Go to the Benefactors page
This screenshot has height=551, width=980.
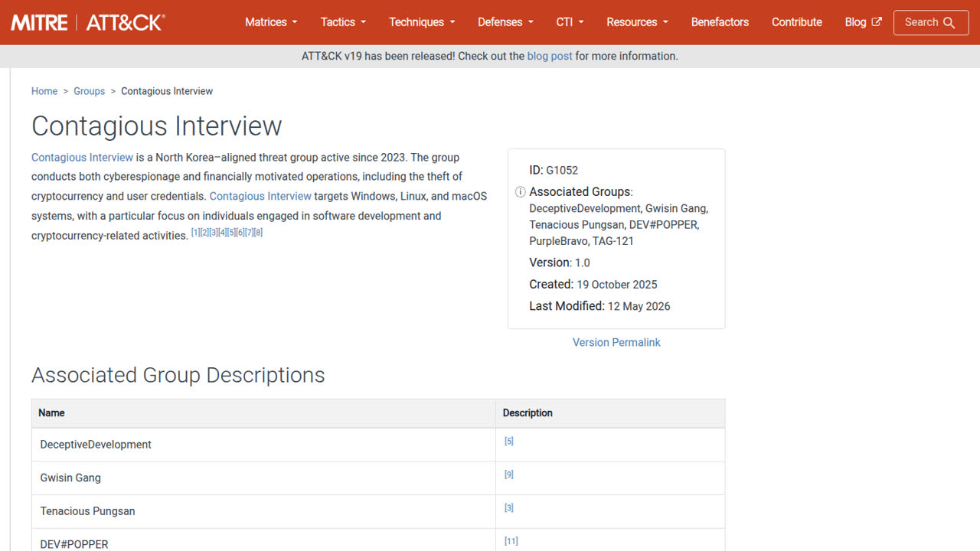[x=720, y=22]
